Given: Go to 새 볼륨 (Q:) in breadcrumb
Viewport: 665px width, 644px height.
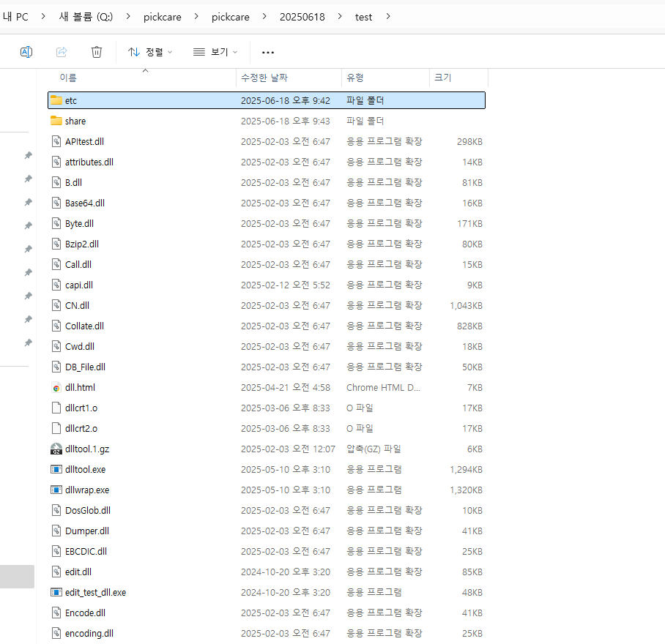Looking at the screenshot, I should click(x=86, y=17).
